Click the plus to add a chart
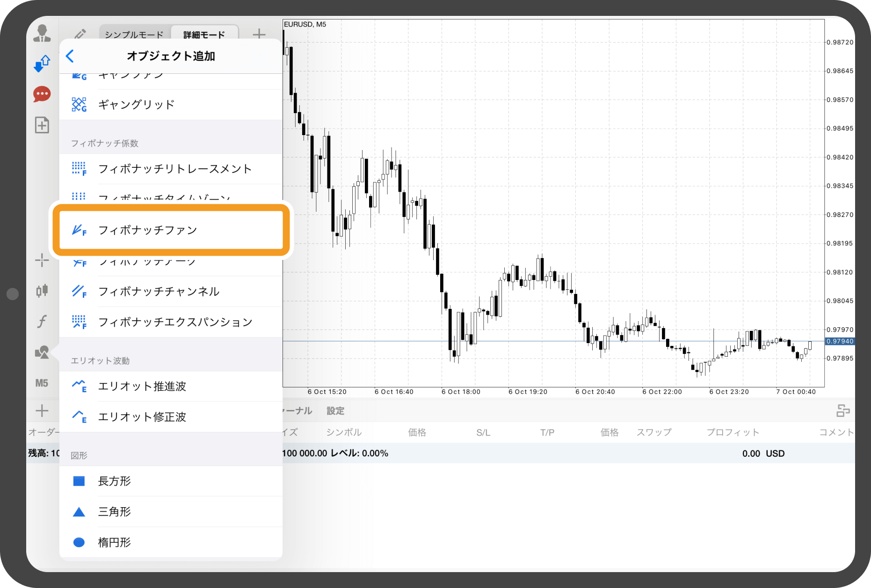Image resolution: width=871 pixels, height=588 pixels. tap(259, 34)
